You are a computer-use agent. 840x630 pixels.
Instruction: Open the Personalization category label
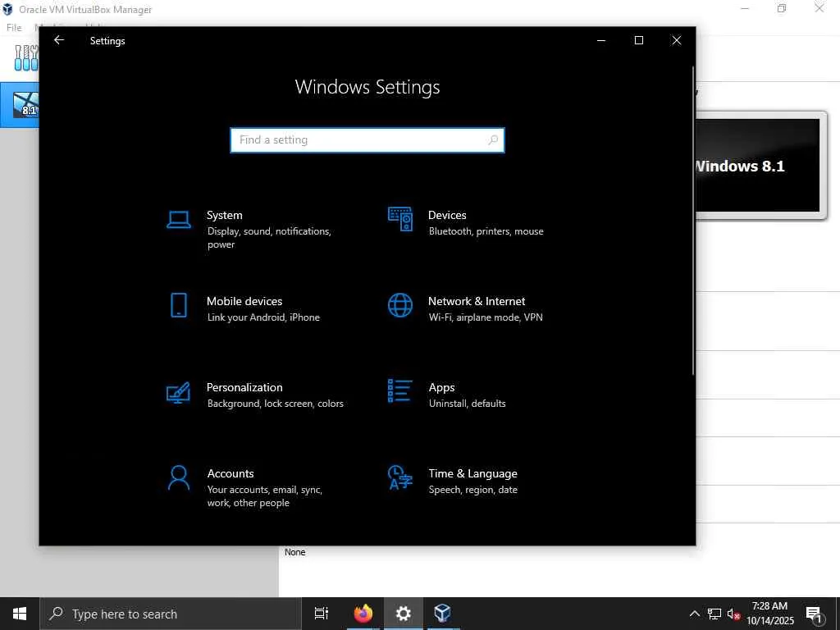pyautogui.click(x=244, y=387)
